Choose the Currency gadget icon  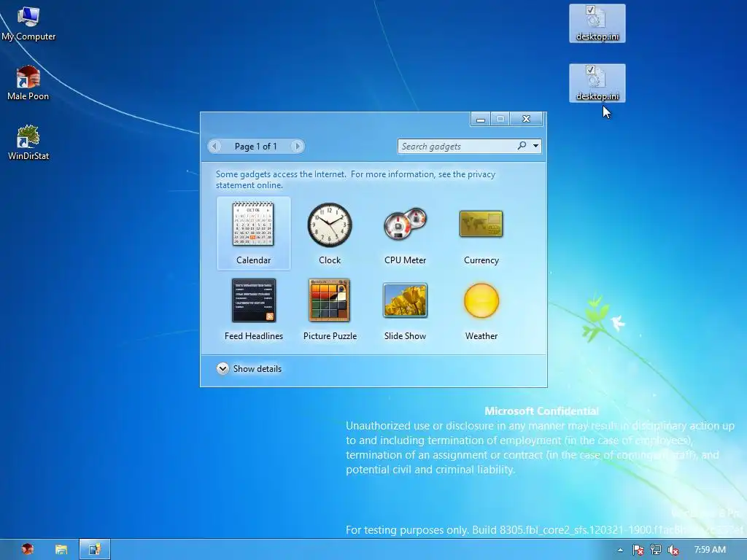coord(481,224)
